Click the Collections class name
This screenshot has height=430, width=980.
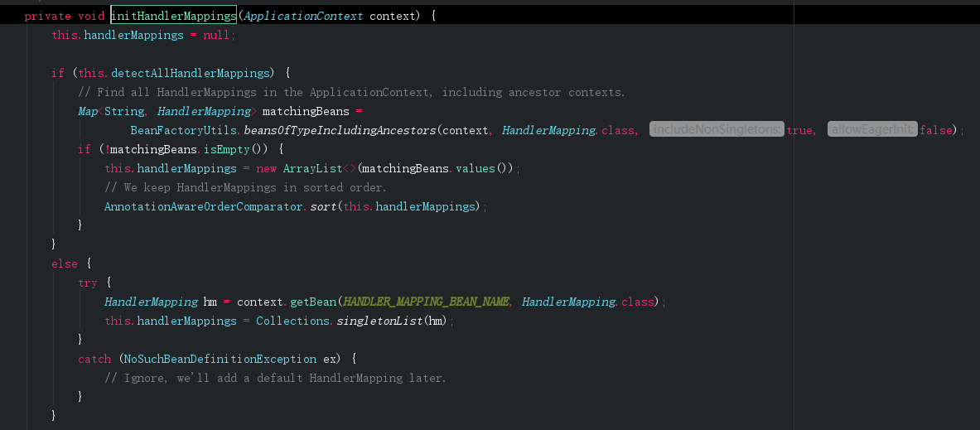(293, 321)
